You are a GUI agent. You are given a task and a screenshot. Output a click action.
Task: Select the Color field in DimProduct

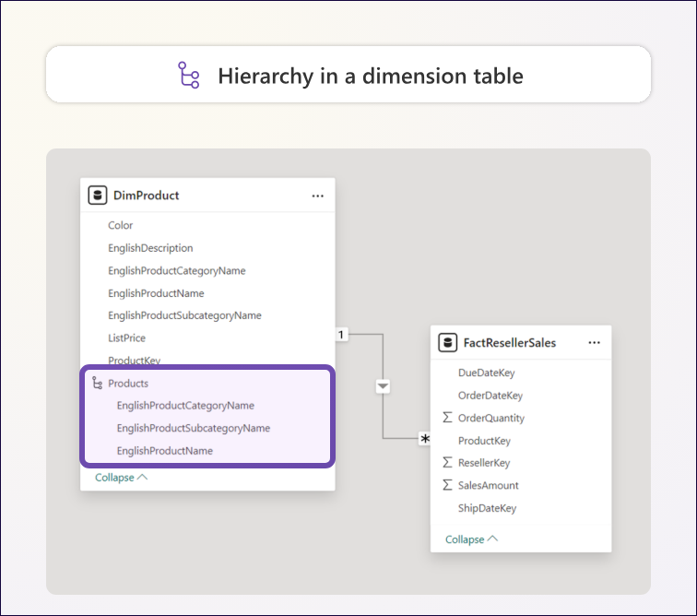click(120, 225)
